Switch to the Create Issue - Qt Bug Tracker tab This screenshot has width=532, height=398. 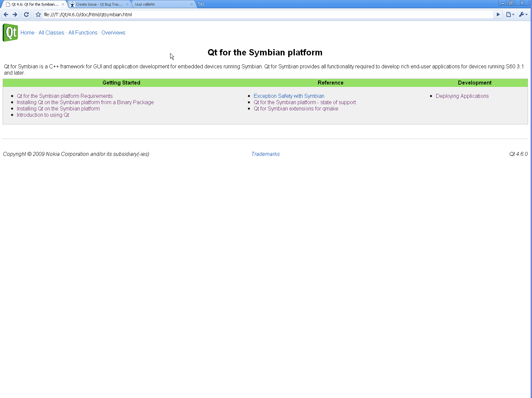coord(99,4)
